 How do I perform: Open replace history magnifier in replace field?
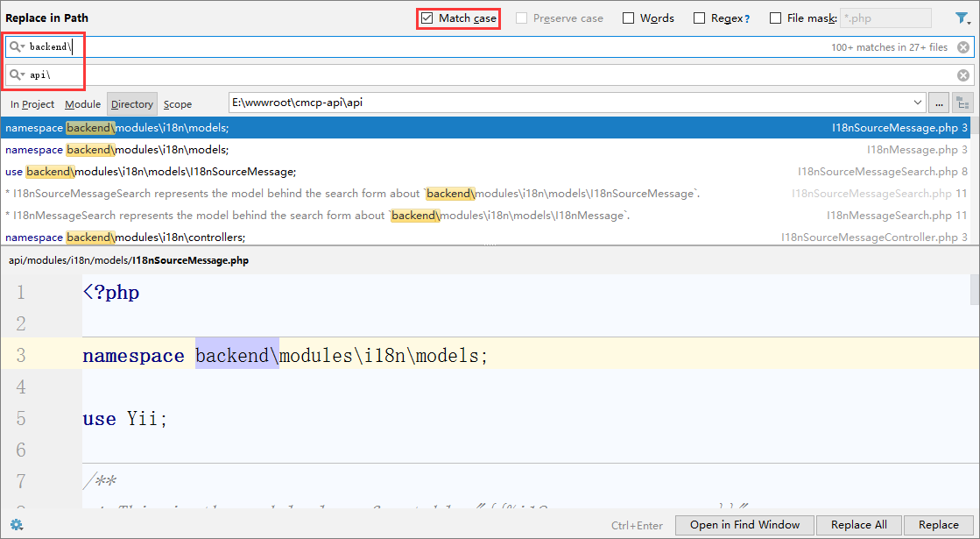coord(17,75)
